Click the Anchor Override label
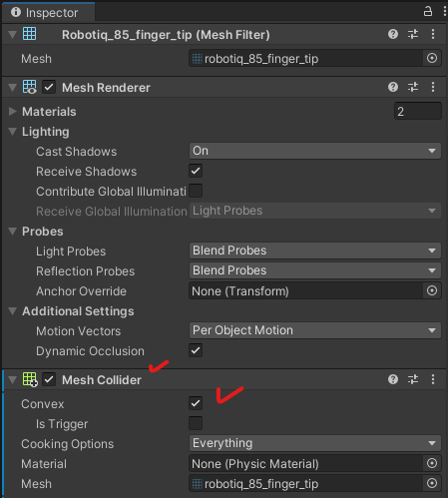Viewport: 448px width, 498px height. coord(81,291)
